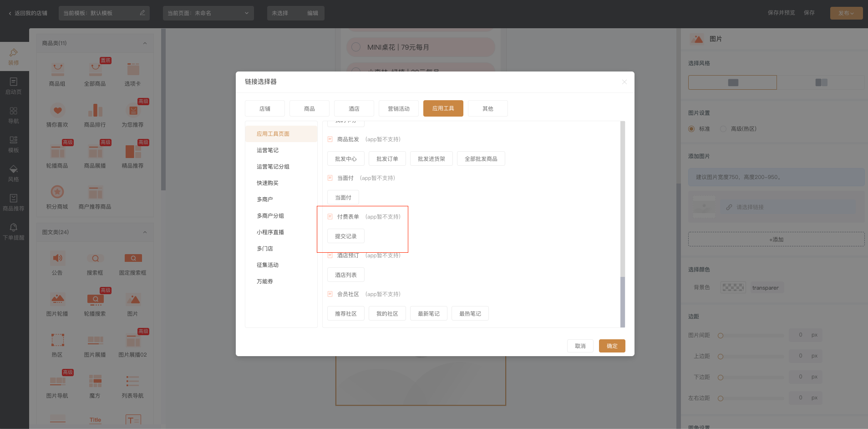The height and width of the screenshot is (429, 868).
Task: Select the 猜你喜欢 heart icon
Action: 57,110
